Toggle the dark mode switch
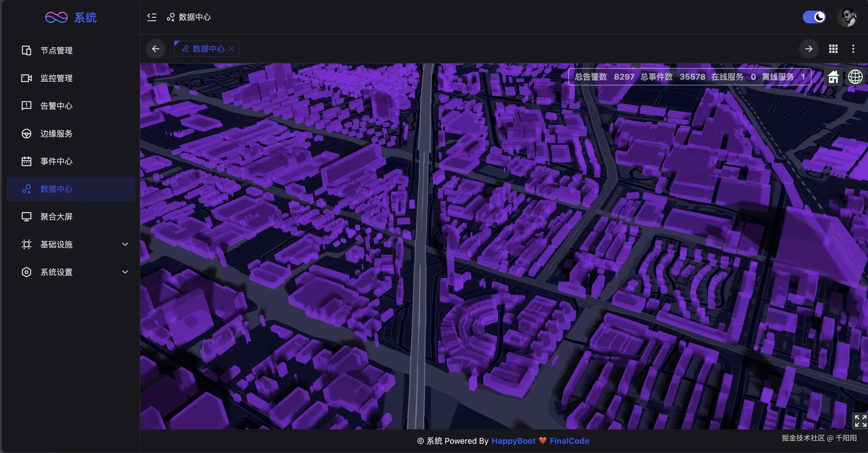The height and width of the screenshot is (453, 868). tap(814, 17)
